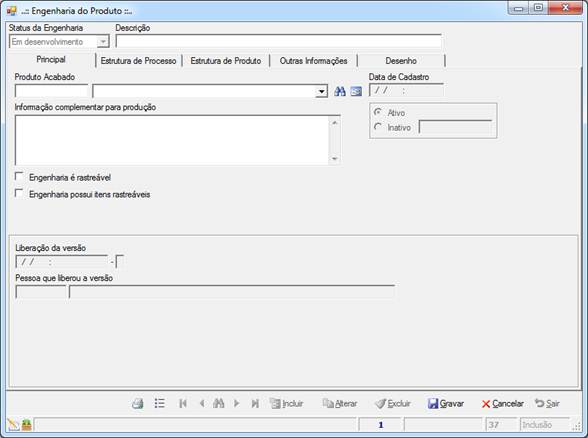Switch to the Principal tab
Image resolution: width=588 pixels, height=438 pixels.
tap(51, 60)
